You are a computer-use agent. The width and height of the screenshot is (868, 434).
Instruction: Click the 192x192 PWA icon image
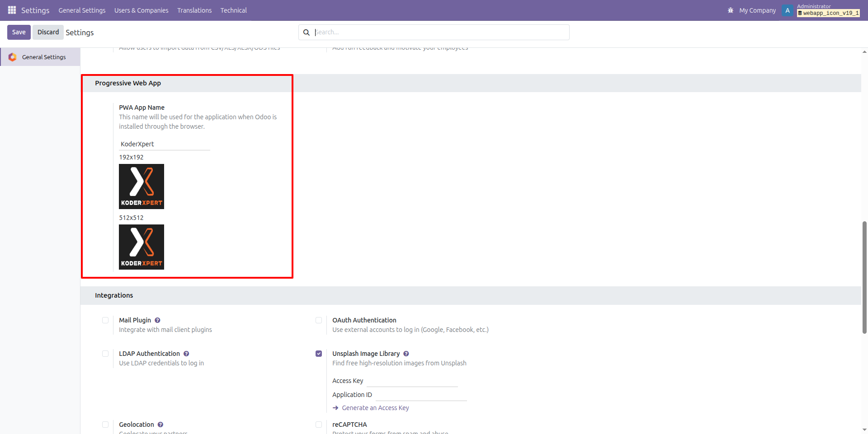pos(142,187)
